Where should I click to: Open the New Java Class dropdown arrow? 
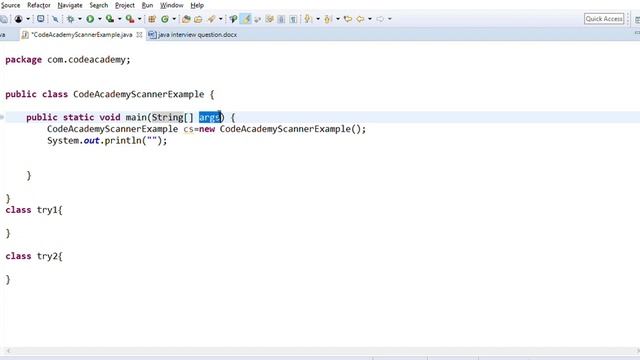click(174, 19)
